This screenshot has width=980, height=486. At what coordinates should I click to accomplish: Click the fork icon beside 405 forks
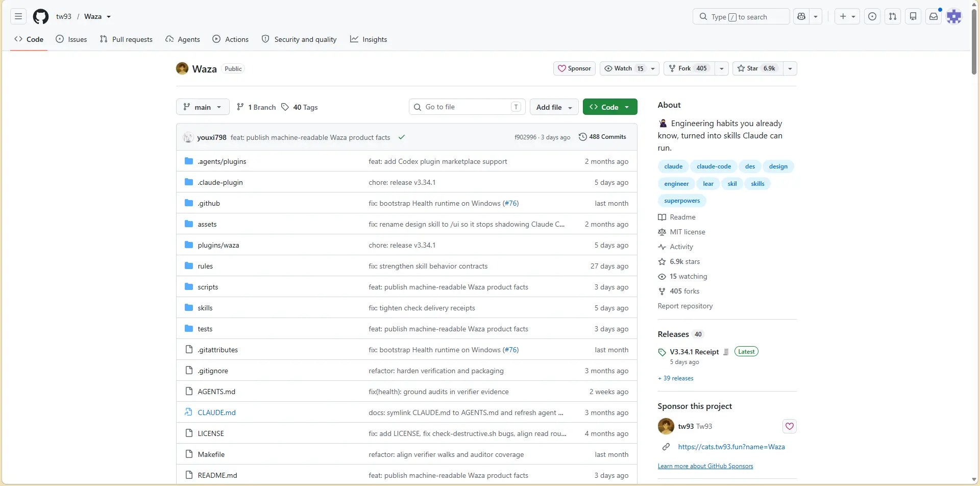coord(662,291)
